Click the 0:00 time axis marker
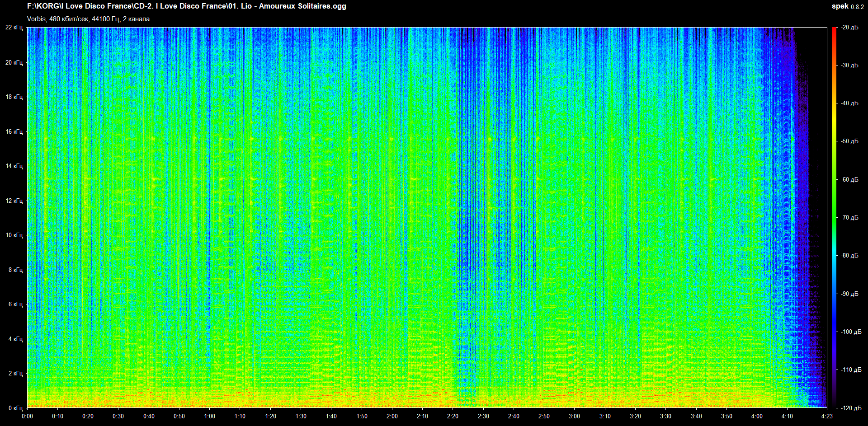 [x=28, y=416]
